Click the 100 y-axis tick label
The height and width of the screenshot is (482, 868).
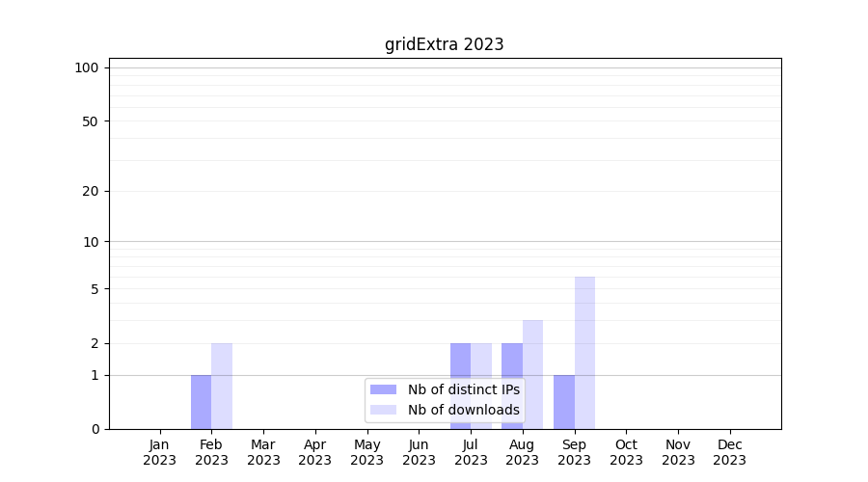coord(87,67)
